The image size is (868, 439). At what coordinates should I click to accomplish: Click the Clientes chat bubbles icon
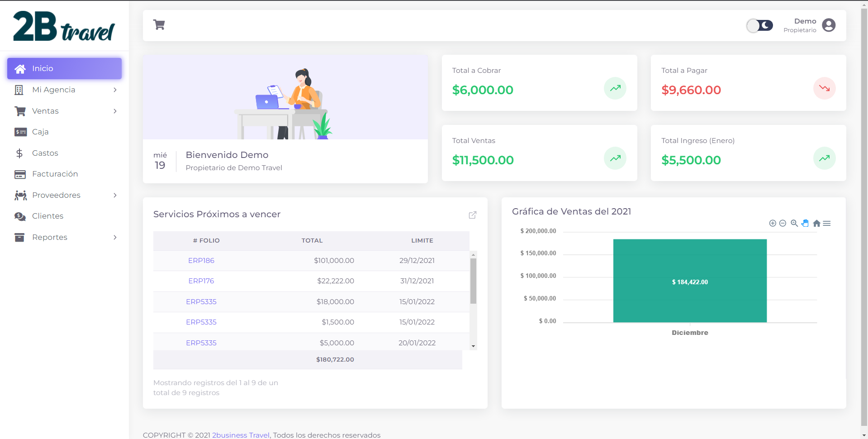pyautogui.click(x=20, y=216)
